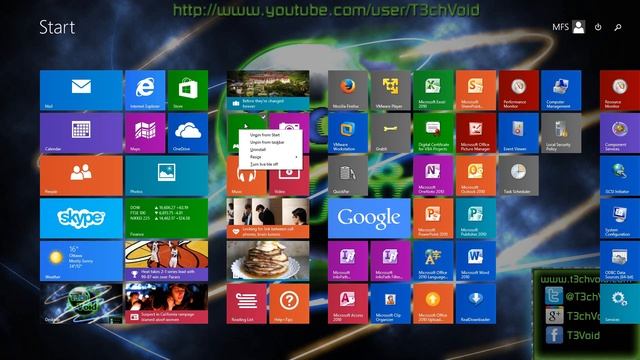640x360 pixels.
Task: Launch the VMware Workstation tile
Action: pyautogui.click(x=348, y=133)
